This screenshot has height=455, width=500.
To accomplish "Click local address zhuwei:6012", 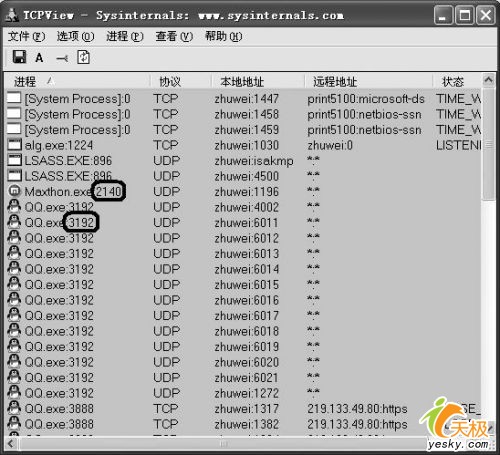I will [x=247, y=238].
